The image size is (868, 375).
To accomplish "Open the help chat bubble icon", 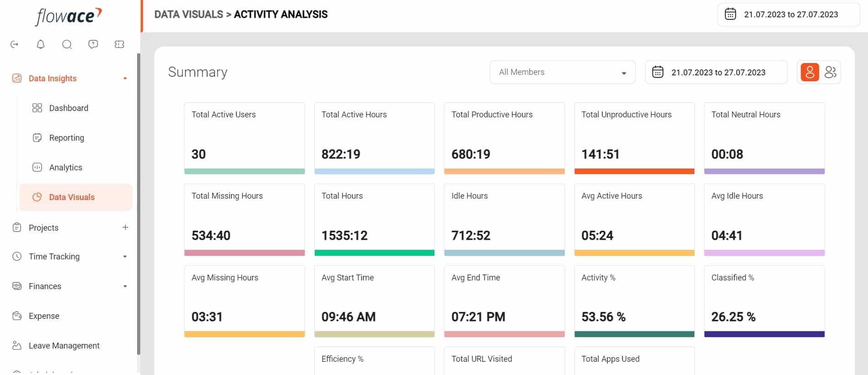I will coord(93,44).
